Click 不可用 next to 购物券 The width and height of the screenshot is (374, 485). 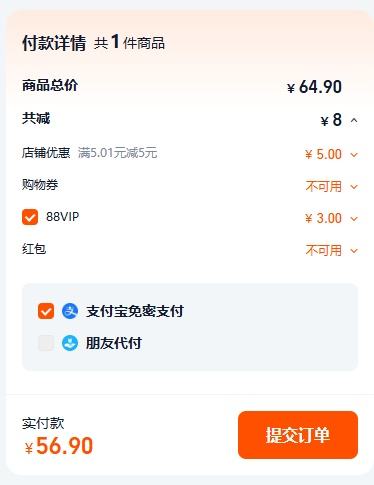pyautogui.click(x=324, y=186)
